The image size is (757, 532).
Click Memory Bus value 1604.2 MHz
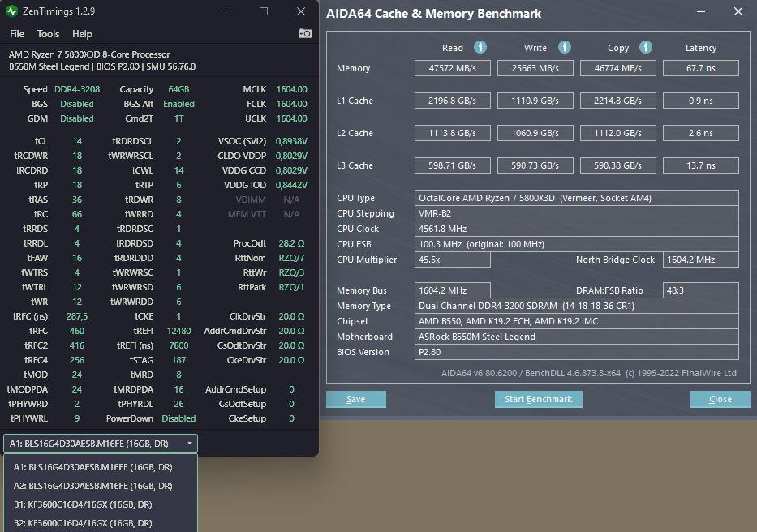point(453,290)
